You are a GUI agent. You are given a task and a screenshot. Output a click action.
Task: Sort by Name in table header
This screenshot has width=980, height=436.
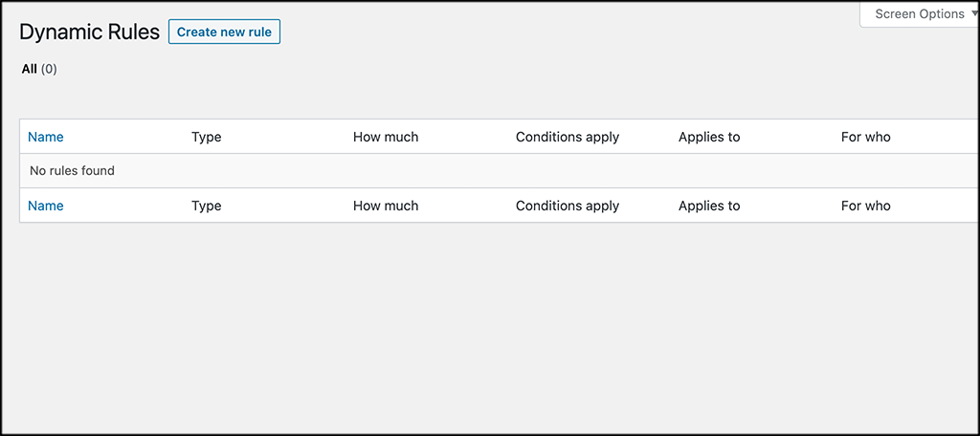pos(46,137)
